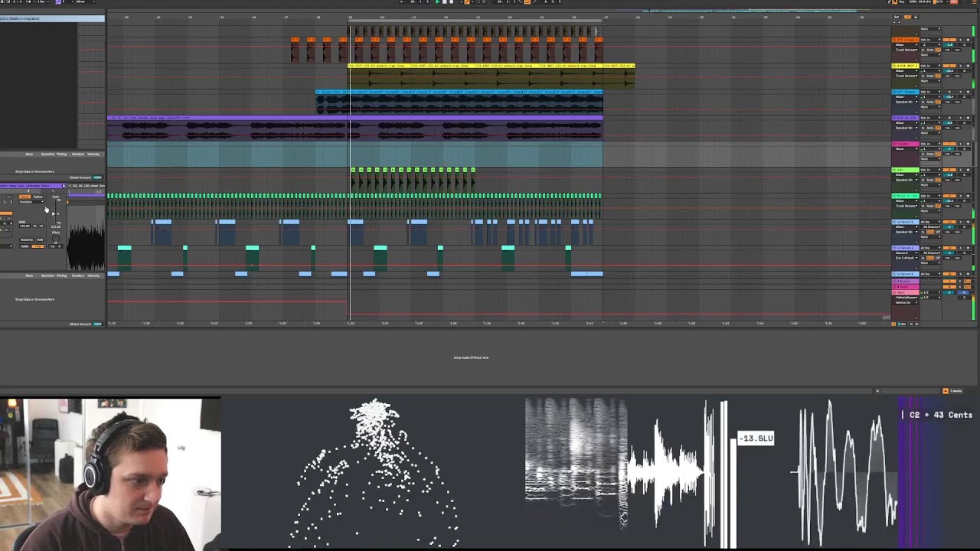980x551 pixels.
Task: Solo the first orange track
Action: (960, 40)
